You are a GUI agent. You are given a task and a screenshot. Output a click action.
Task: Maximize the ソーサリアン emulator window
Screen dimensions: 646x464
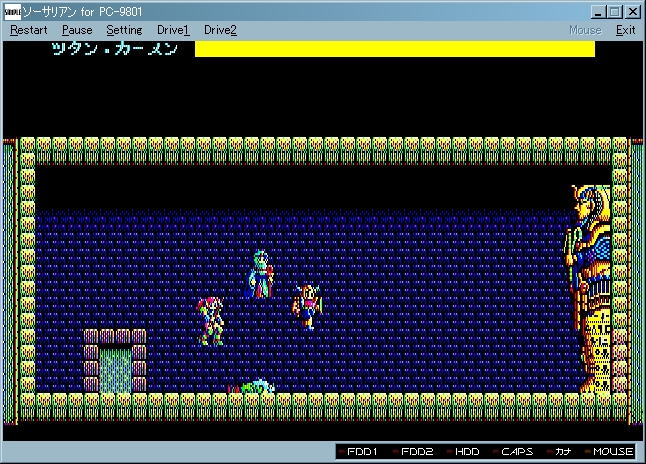(x=615, y=12)
